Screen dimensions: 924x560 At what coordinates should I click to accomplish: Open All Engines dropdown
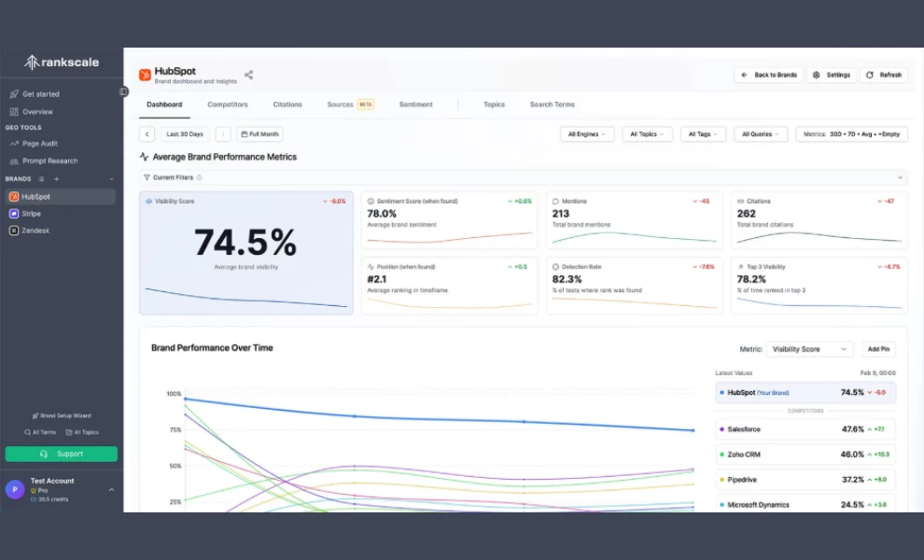click(x=587, y=134)
